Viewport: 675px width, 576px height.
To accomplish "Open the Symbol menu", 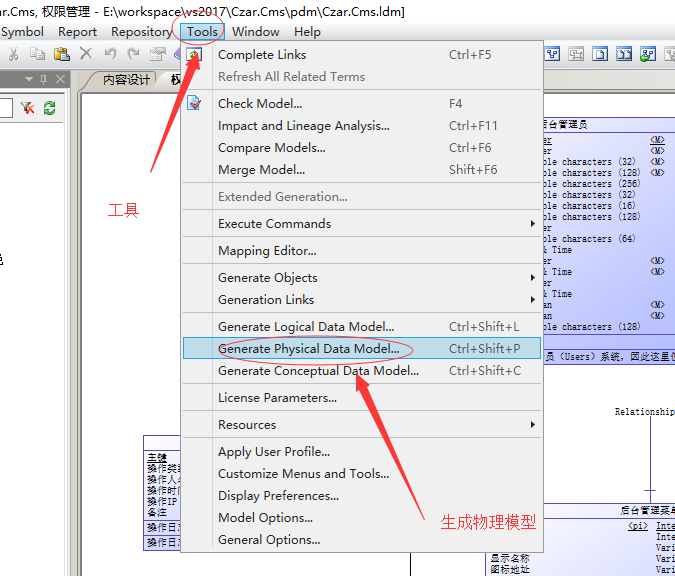I will point(22,32).
